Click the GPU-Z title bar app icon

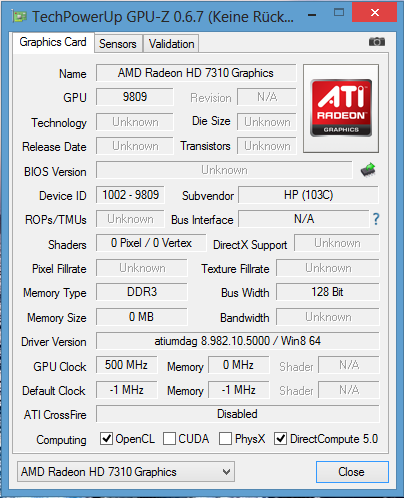(19, 16)
